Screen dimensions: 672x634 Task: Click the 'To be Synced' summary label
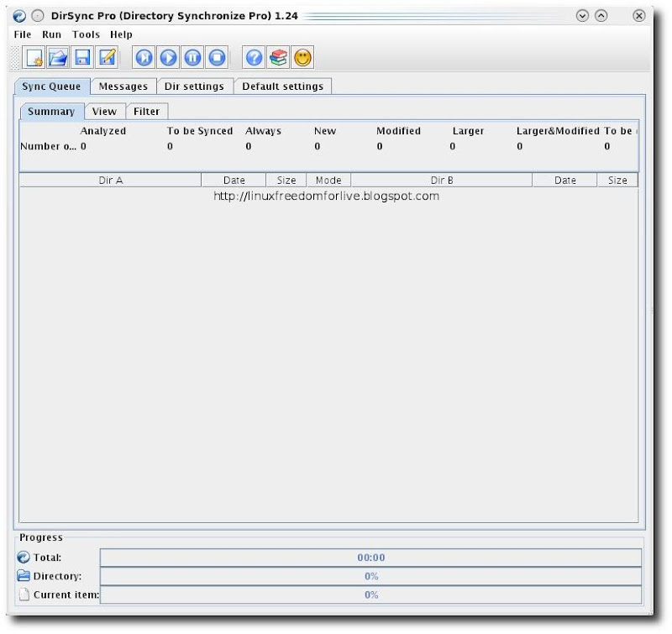coord(200,131)
